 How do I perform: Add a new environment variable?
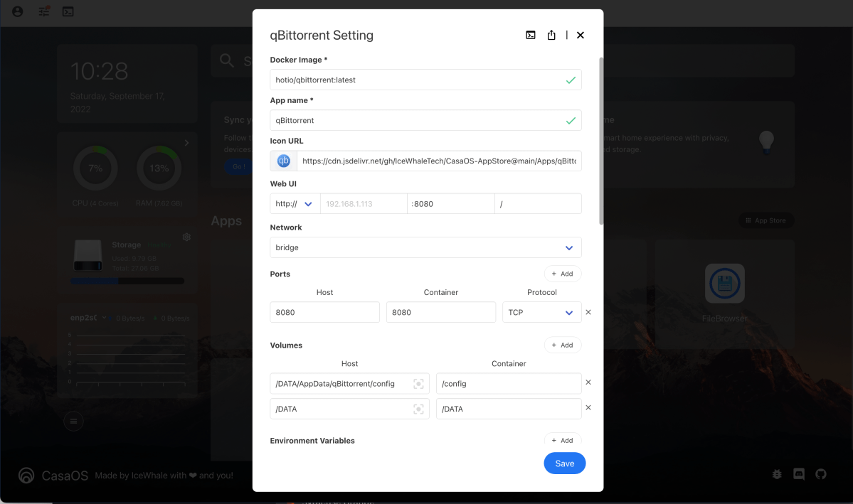(563, 440)
